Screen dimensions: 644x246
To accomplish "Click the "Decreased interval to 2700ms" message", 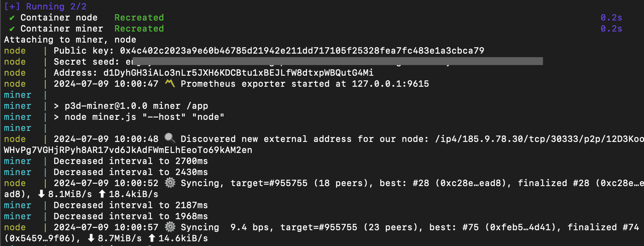I will tap(131, 161).
